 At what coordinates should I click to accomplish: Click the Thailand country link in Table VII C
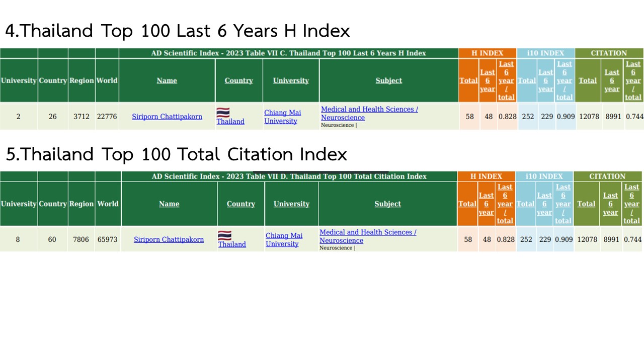(x=230, y=121)
